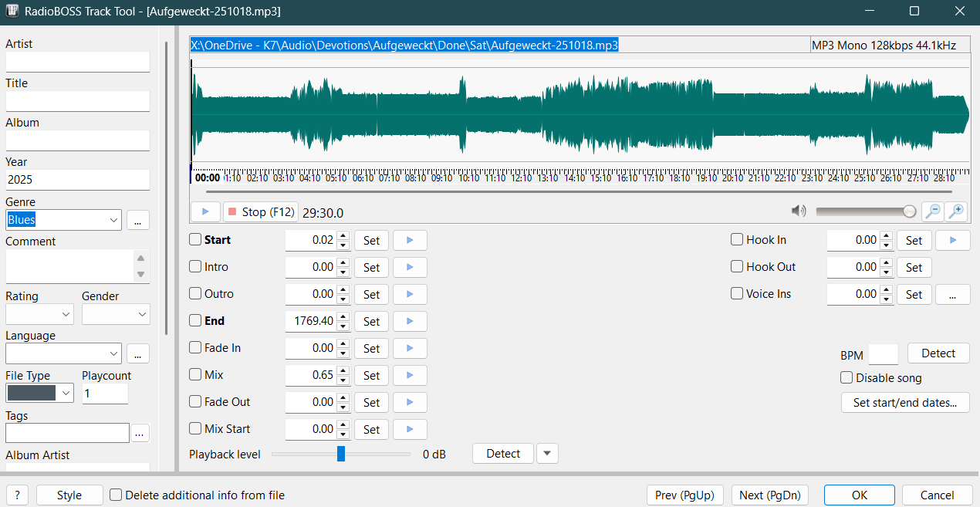Tick Delete additional info from file
The width and height of the screenshot is (980, 507).
pos(116,495)
